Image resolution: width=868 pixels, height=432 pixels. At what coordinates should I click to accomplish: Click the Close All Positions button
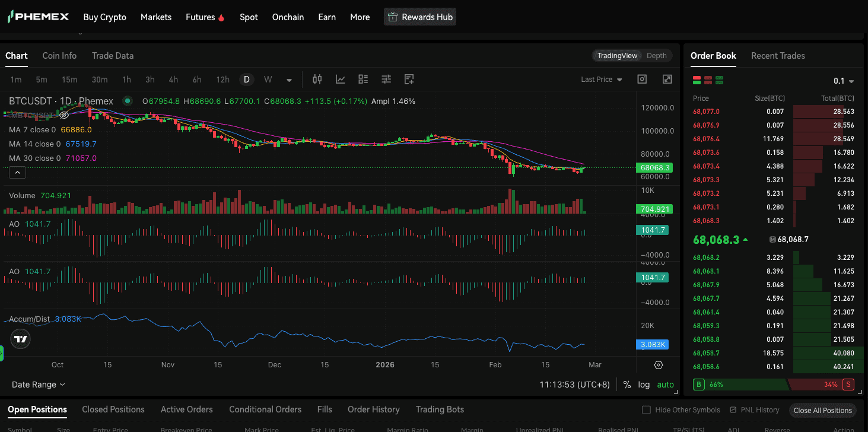point(822,410)
